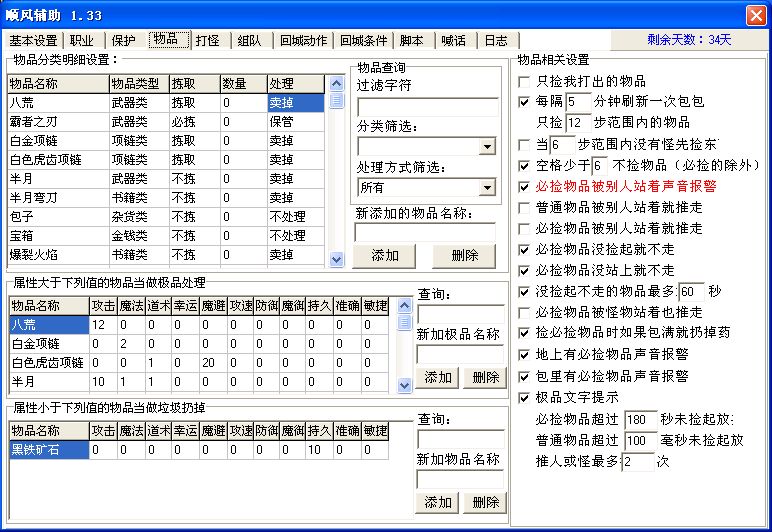The height and width of the screenshot is (532, 772).
Task: Open the 分类筛选 dropdown
Action: tap(487, 147)
